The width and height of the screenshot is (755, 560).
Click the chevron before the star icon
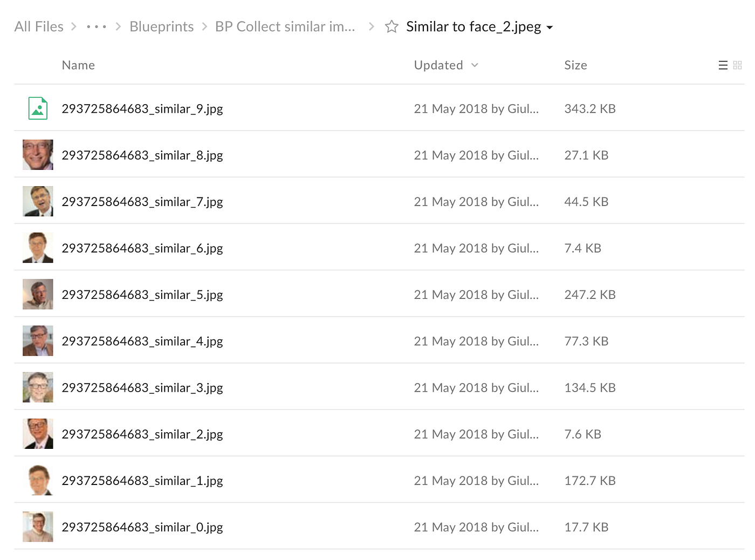[371, 26]
